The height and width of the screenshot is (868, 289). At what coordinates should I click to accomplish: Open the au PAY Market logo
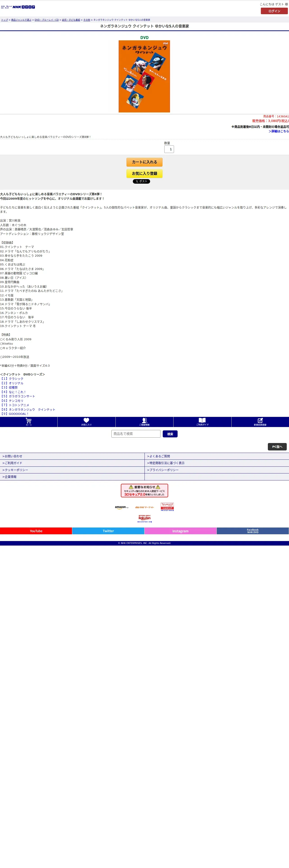144,507
